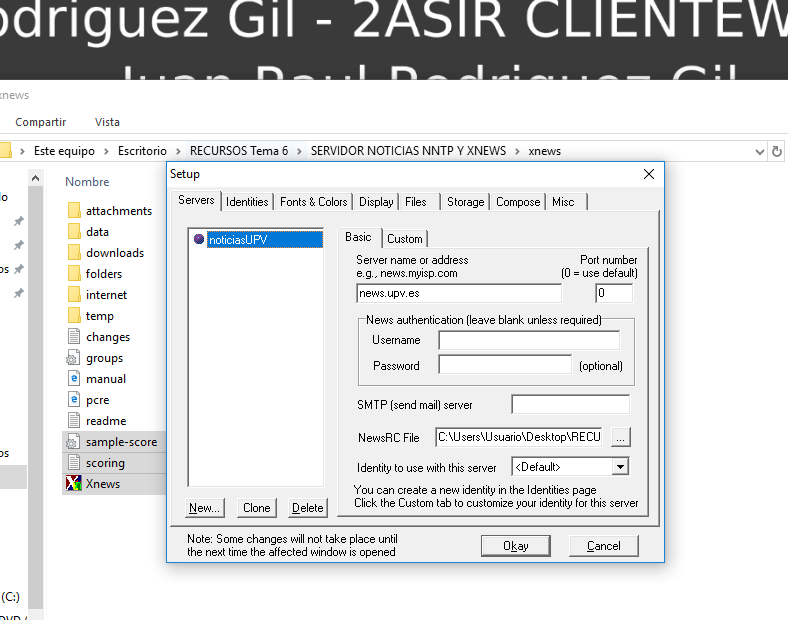This screenshot has width=788, height=620.
Task: Expand the breadcrumb chevron after Este equipo
Action: pyautogui.click(x=106, y=151)
